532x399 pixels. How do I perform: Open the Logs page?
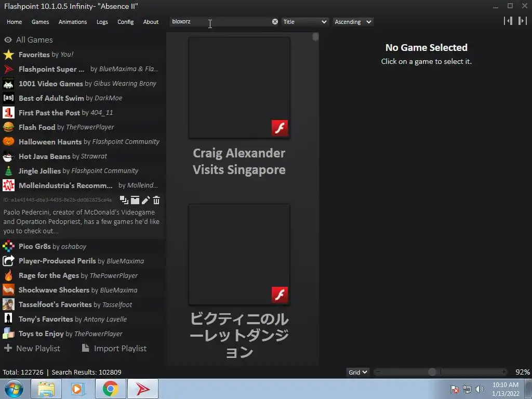pos(102,22)
